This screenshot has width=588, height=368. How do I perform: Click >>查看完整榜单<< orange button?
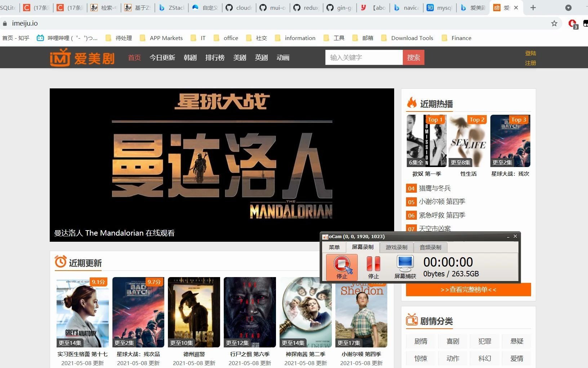468,290
